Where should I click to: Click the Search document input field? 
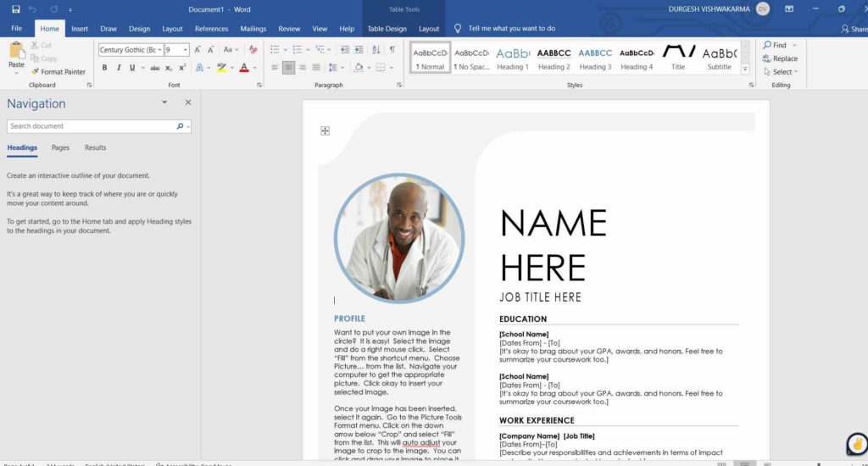[x=92, y=126]
